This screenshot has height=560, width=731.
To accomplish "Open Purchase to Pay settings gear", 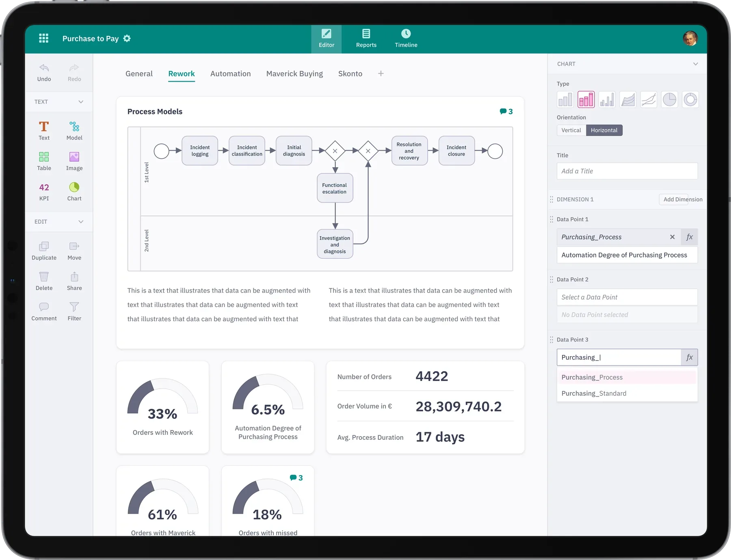I will point(127,38).
